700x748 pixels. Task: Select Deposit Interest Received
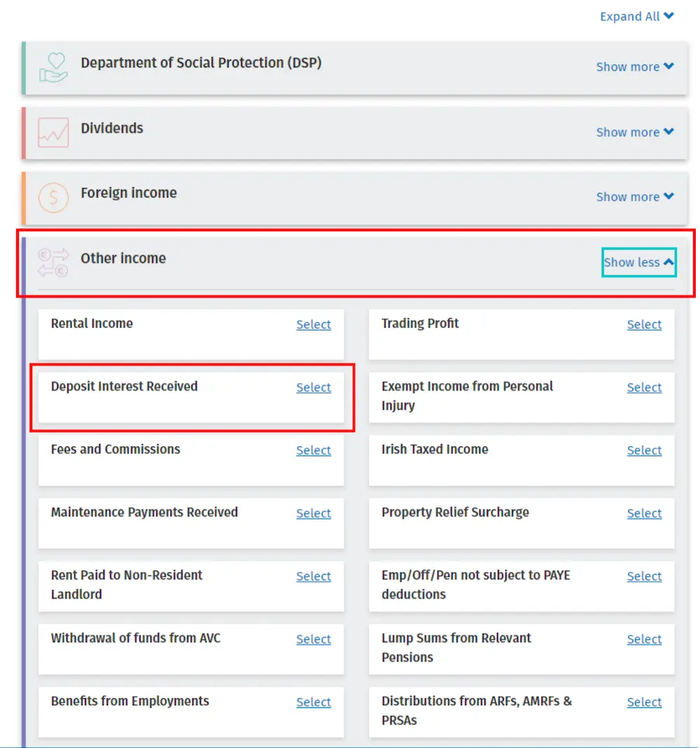coord(313,387)
